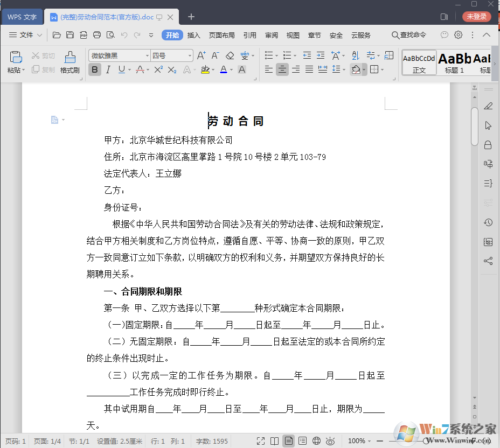Switch to the 插入 ribbon tab

(193, 35)
